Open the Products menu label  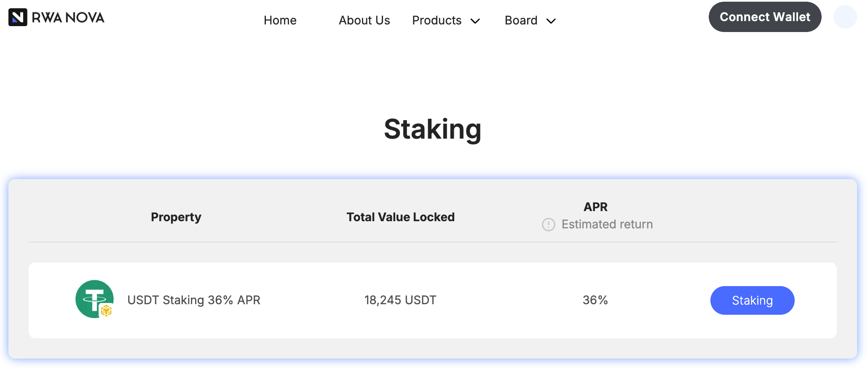[x=437, y=20]
